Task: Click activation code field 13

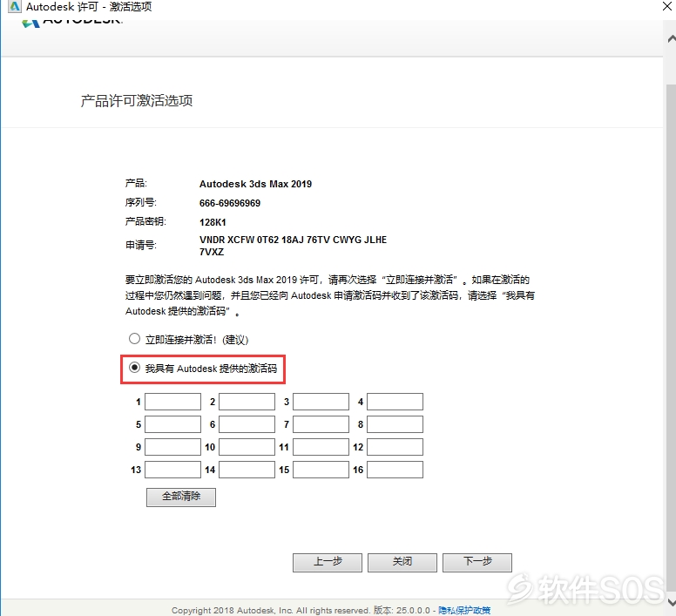Action: coord(172,470)
